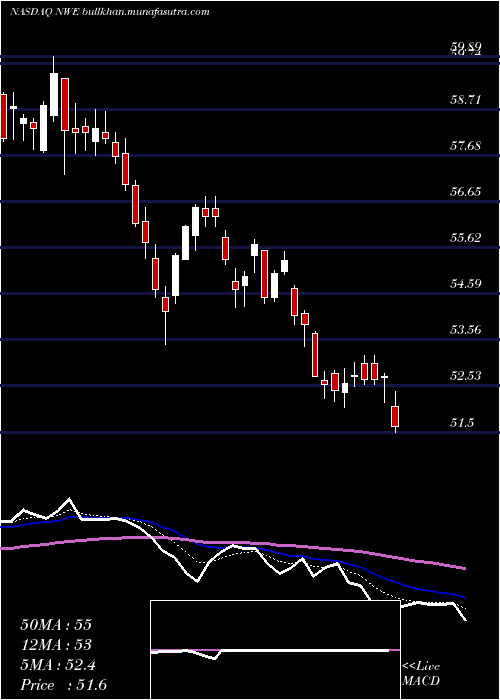Click the last red candlestick near 51.5
The height and width of the screenshot is (700, 500).
coord(395,416)
